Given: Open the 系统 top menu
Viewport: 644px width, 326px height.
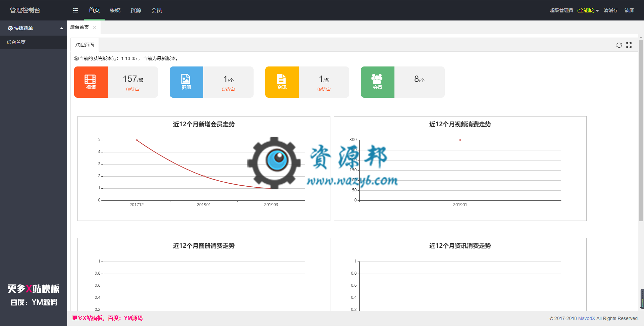Looking at the screenshot, I should 115,10.
